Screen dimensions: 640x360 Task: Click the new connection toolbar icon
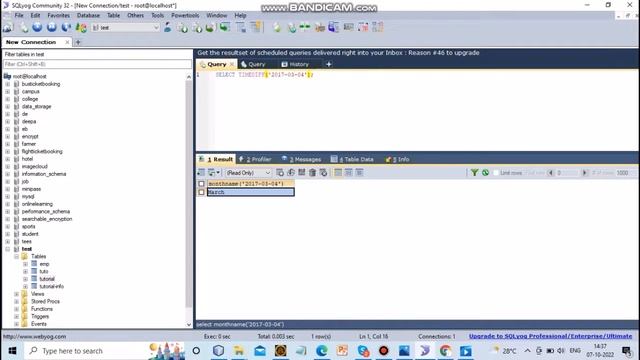click(8, 27)
